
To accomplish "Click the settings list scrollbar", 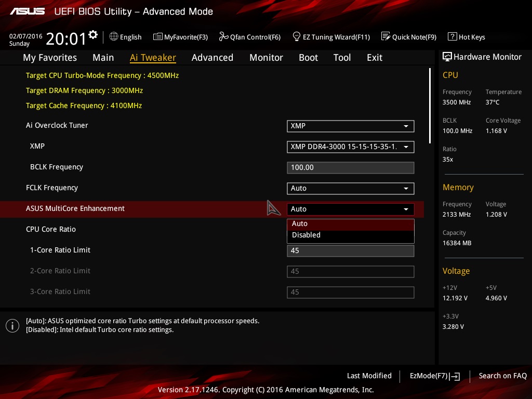I will [x=430, y=106].
